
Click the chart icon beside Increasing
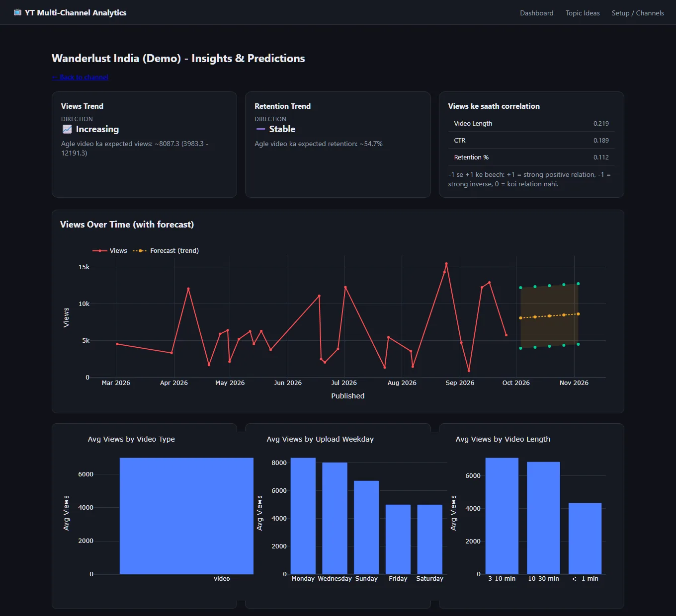pos(67,129)
